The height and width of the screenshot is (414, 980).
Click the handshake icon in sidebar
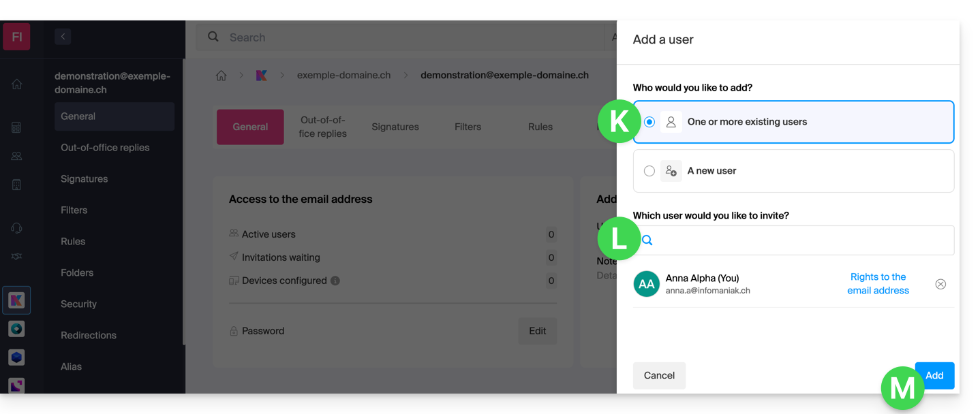tap(17, 256)
